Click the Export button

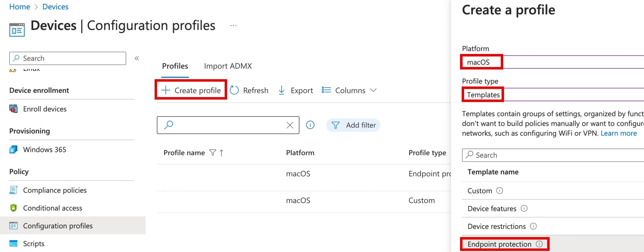tap(296, 90)
